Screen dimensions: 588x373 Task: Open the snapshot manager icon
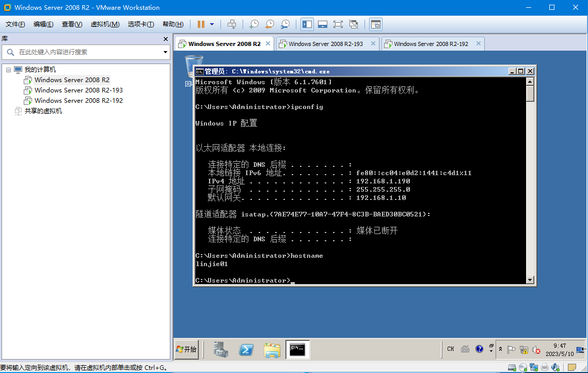coord(285,24)
